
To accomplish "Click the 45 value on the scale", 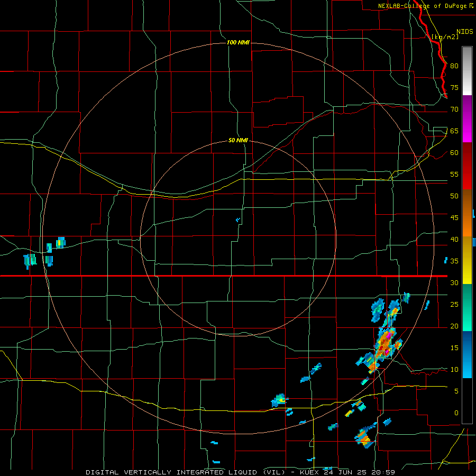I will click(454, 218).
